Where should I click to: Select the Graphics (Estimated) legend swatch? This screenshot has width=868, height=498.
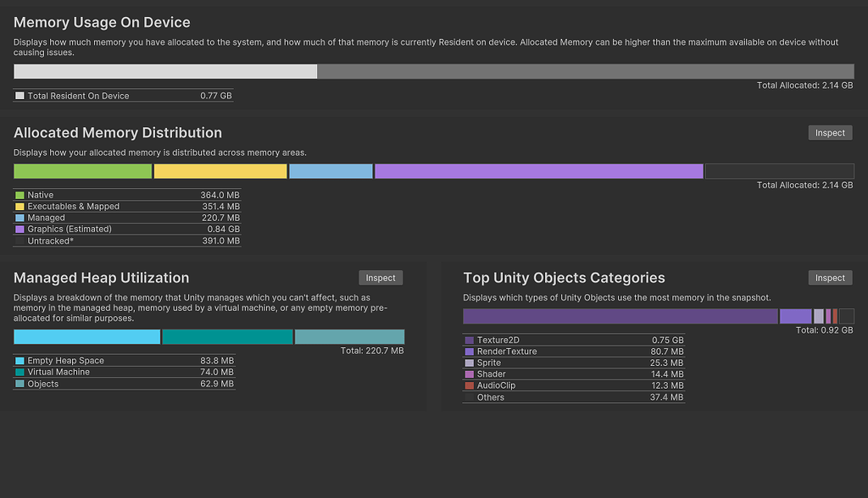(18, 229)
